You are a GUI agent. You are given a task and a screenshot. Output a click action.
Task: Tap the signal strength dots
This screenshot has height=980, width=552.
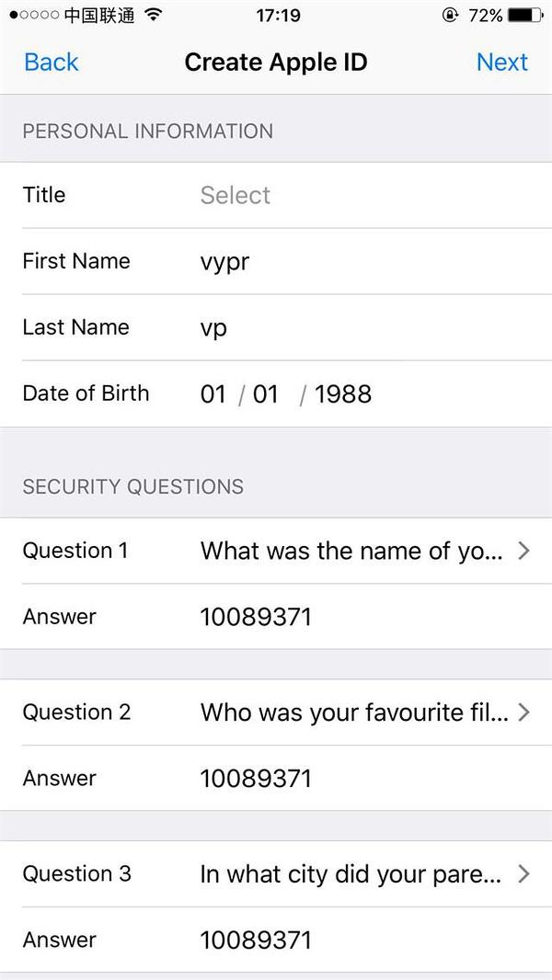[34, 15]
